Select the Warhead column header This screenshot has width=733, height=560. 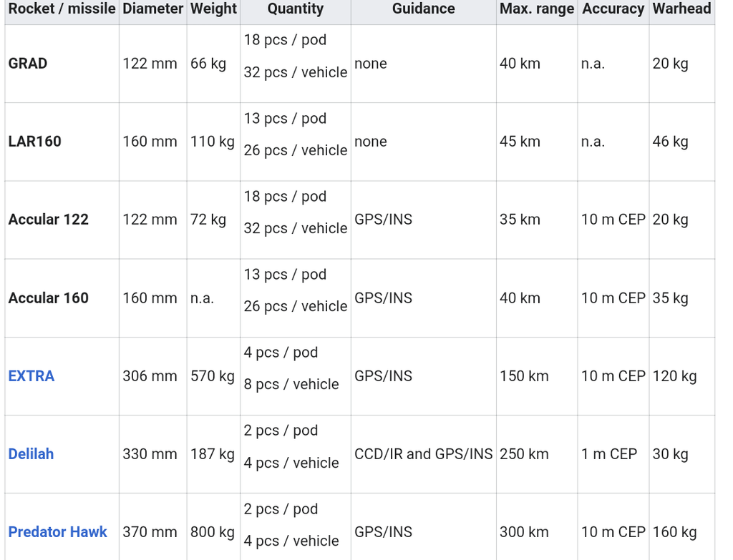tap(681, 9)
